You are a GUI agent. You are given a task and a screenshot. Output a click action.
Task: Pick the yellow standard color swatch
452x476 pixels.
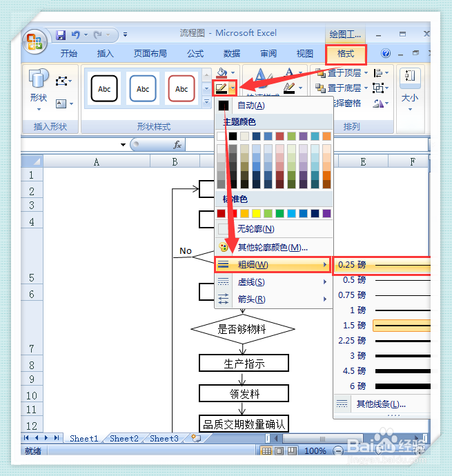pos(256,213)
